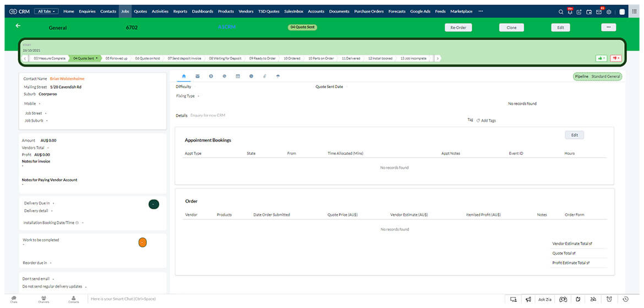Open the apps grid launcher
This screenshot has height=308, width=644.
point(635,12)
